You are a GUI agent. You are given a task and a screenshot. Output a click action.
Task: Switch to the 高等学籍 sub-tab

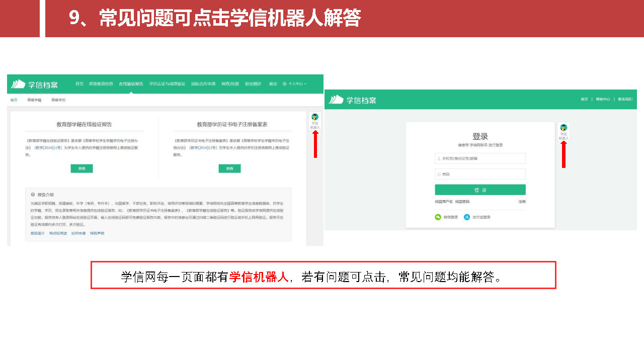34,100
